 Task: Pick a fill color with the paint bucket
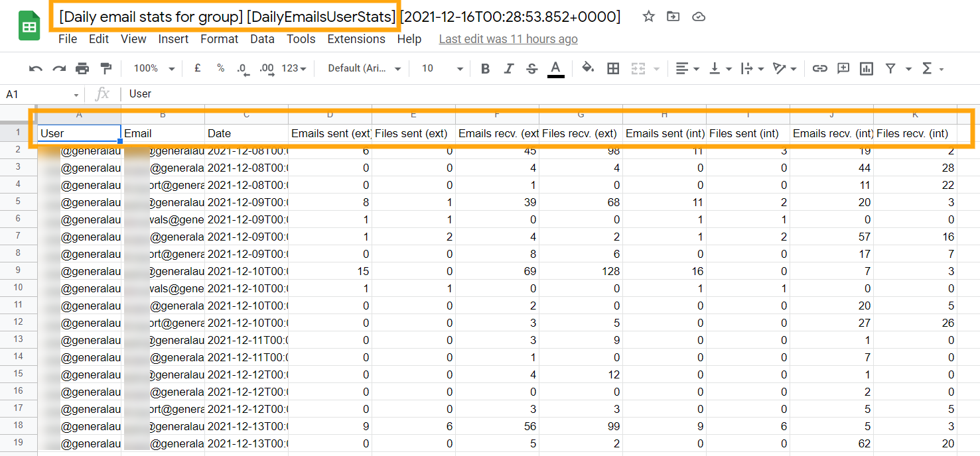tap(588, 68)
